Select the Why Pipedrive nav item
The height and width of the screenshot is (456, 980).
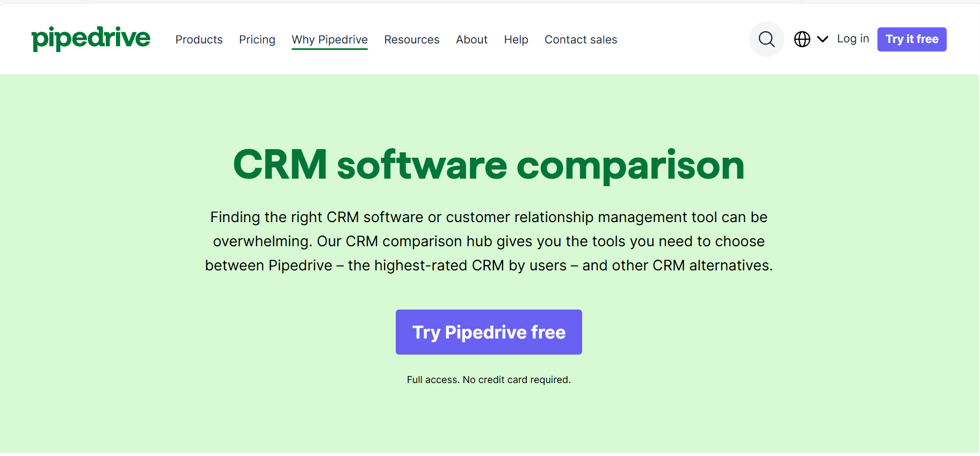(329, 40)
